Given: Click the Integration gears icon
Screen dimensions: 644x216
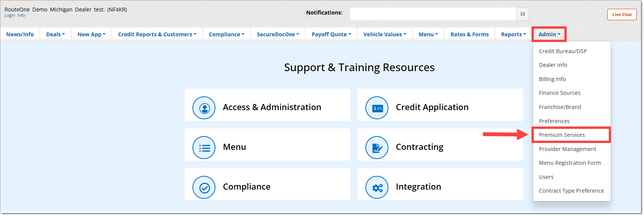Looking at the screenshot, I should point(377,187).
